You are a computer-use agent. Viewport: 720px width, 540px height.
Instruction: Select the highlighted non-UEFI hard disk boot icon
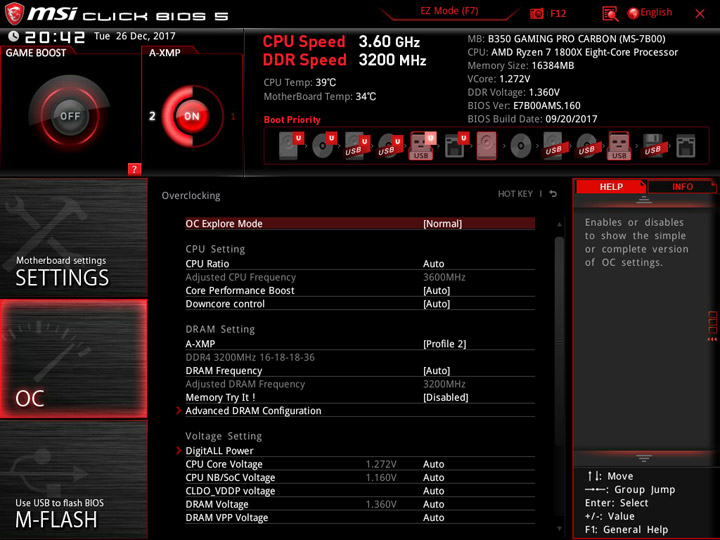[486, 146]
